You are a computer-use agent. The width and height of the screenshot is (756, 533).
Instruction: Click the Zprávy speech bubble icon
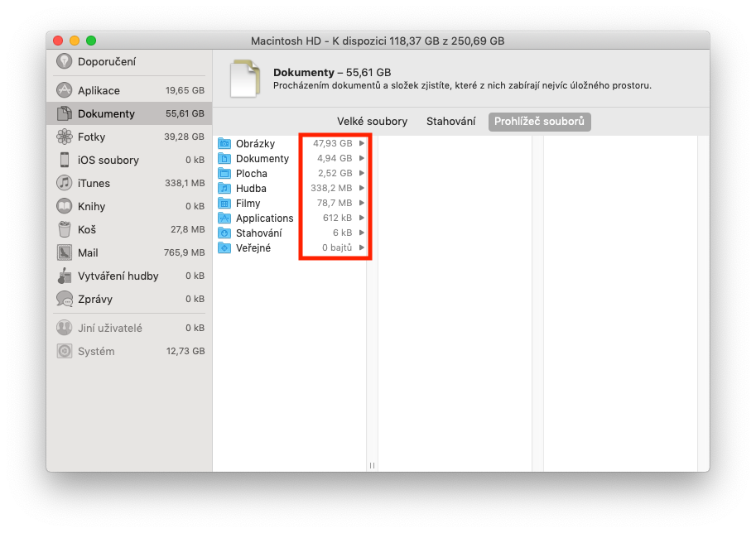coord(64,299)
